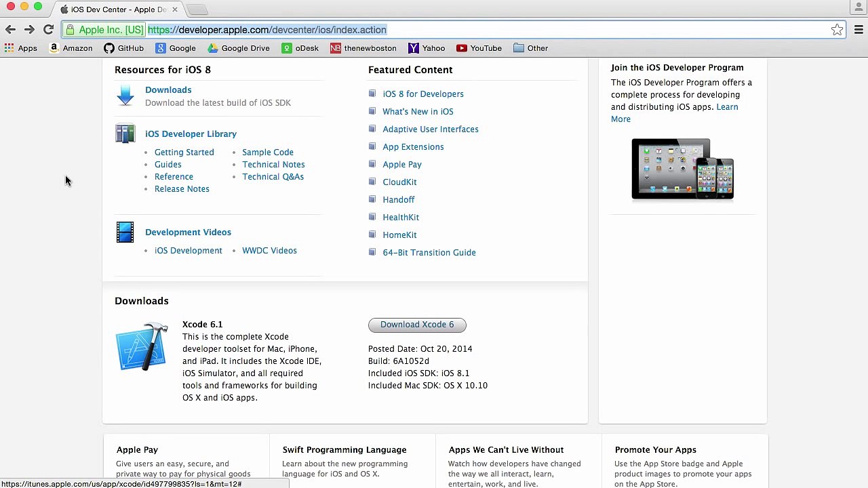Click the Included Mac SDK: OS X 10.10 text
This screenshot has width=868, height=488.
click(428, 386)
